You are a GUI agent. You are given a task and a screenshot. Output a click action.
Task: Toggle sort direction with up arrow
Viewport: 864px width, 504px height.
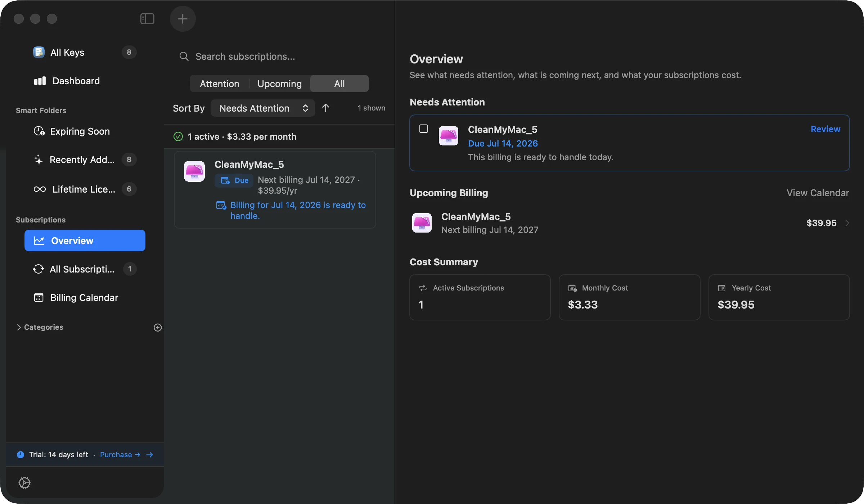325,108
